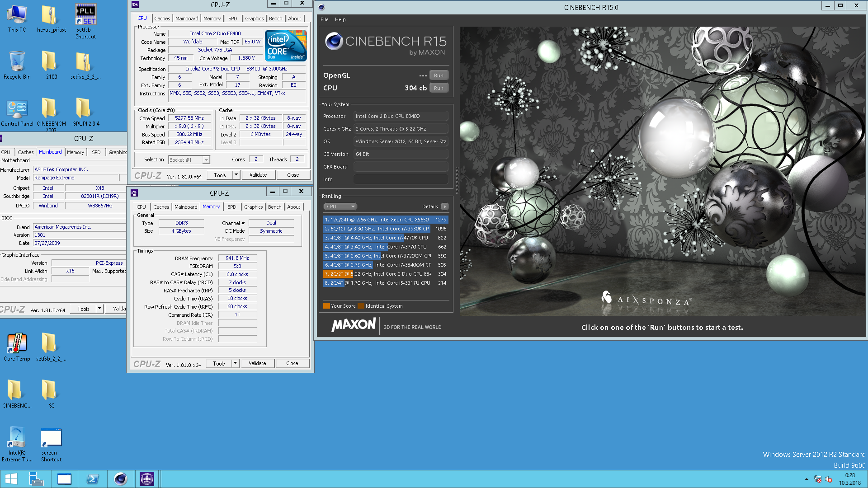The image size is (868, 488).
Task: Open the Control Panel desktop icon
Action: pos(17,113)
